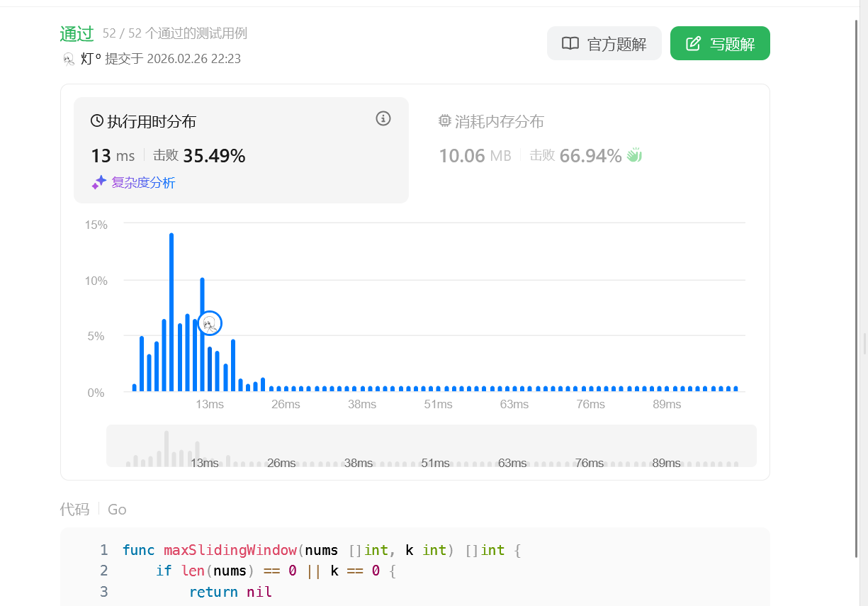Click the clapping hands icon after 66.94%

pos(634,155)
